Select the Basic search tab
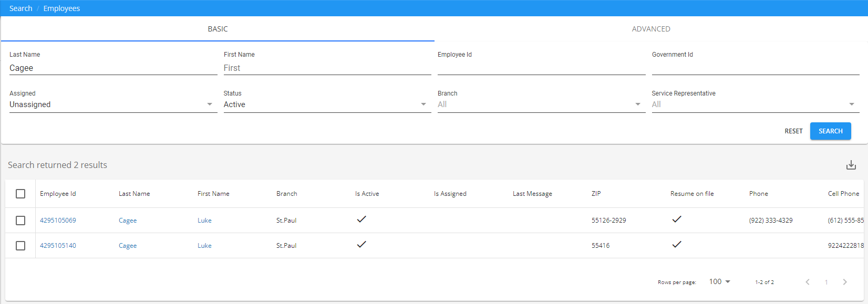Screen dimensions: 868x304 pos(218,29)
